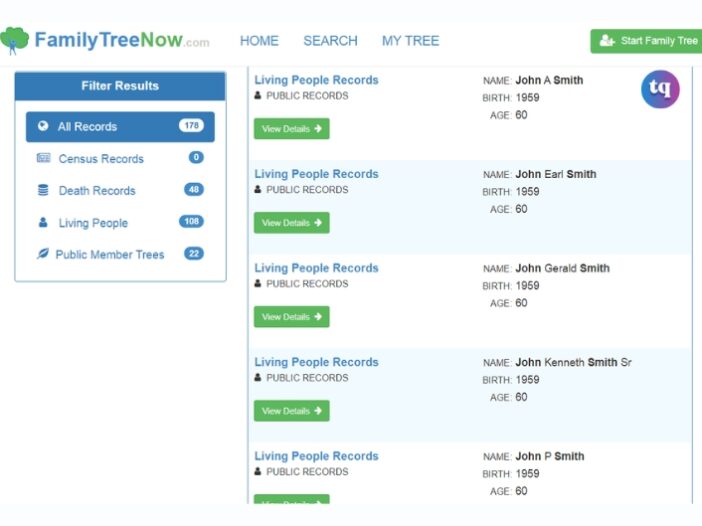Image resolution: width=702 pixels, height=526 pixels.
Task: Filter results by Living People
Action: pyautogui.click(x=120, y=222)
